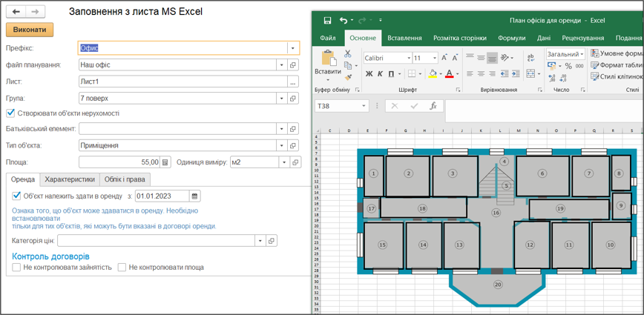The width and height of the screenshot is (644, 315).
Task: Open Загальний number format dropdown
Action: (582, 54)
